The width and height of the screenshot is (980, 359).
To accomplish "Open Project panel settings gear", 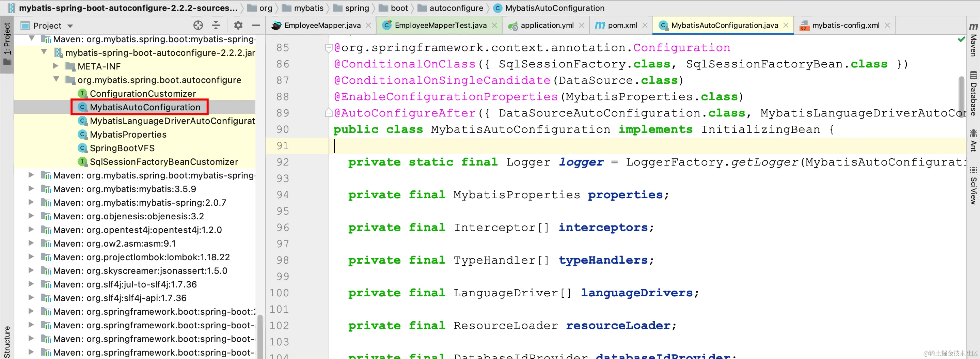I will click(x=238, y=26).
